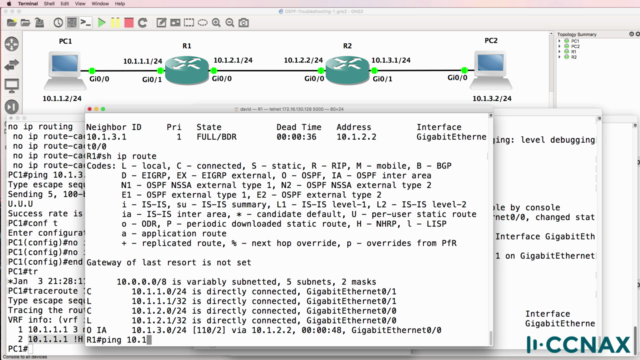
Task: Click the 10.1.2.2/24 interface label
Action: (303, 60)
